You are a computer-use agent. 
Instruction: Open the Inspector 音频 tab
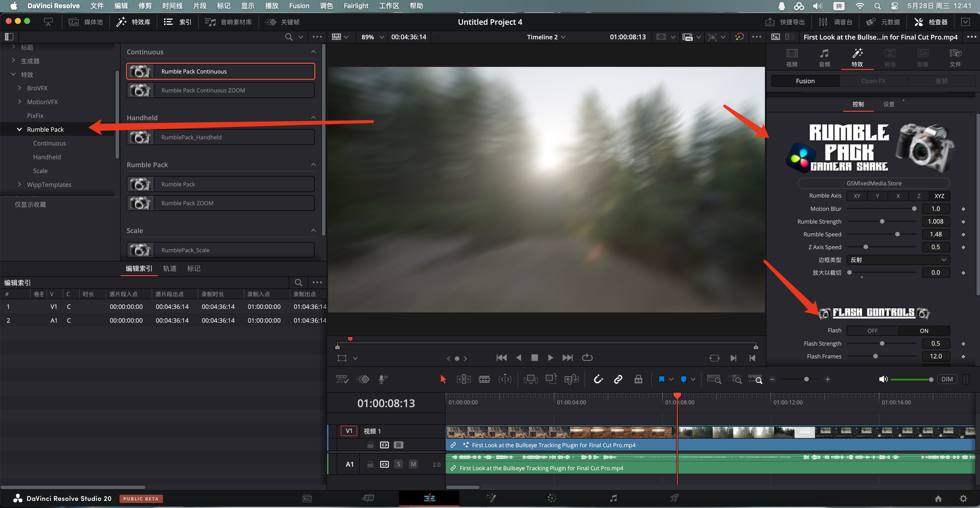824,58
